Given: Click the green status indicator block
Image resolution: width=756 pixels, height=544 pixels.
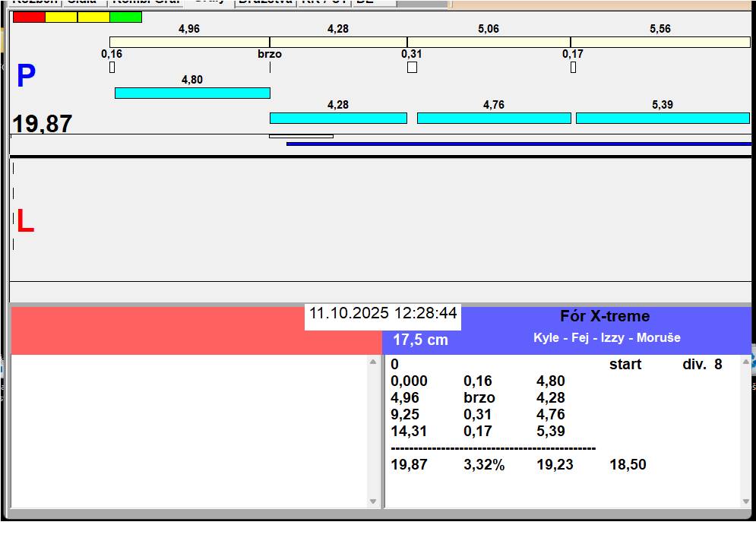Looking at the screenshot, I should click(125, 17).
